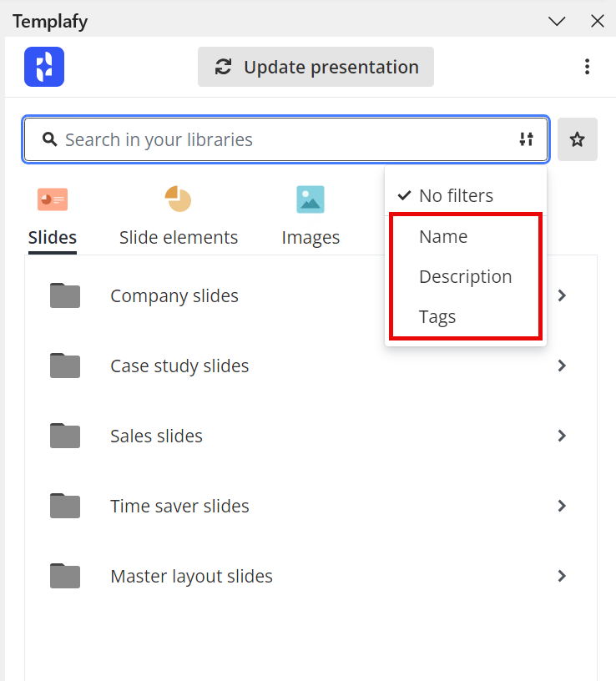The height and width of the screenshot is (681, 616).
Task: Click the Sales slides folder icon
Action: tap(65, 435)
